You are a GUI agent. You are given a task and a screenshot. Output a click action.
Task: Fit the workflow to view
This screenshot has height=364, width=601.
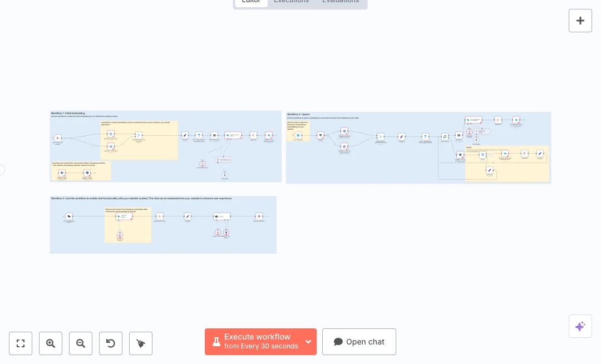click(21, 343)
